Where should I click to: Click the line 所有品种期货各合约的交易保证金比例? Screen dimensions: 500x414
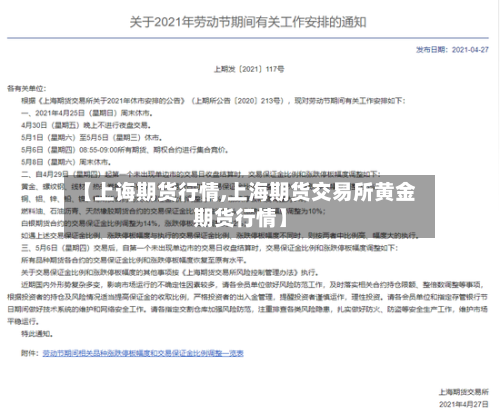click(x=134, y=260)
